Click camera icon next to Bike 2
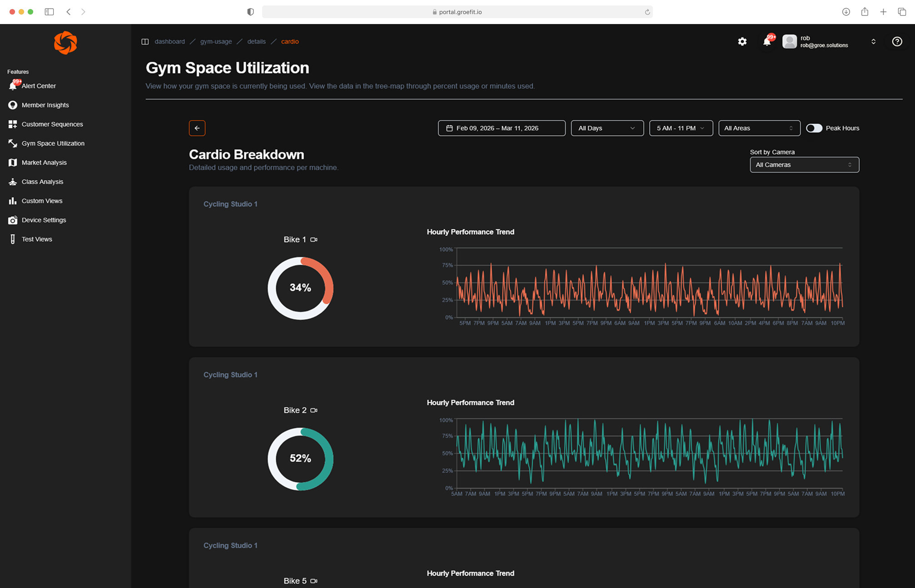 [314, 410]
